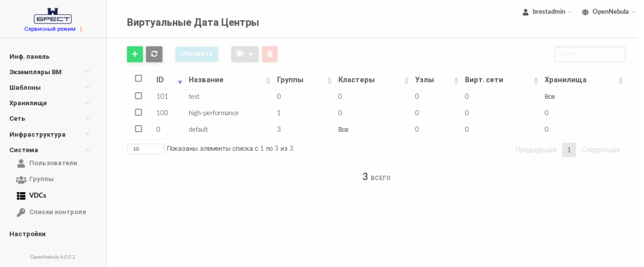This screenshot has height=267, width=644.
Task: Click the red trash delete button
Action: click(x=270, y=54)
